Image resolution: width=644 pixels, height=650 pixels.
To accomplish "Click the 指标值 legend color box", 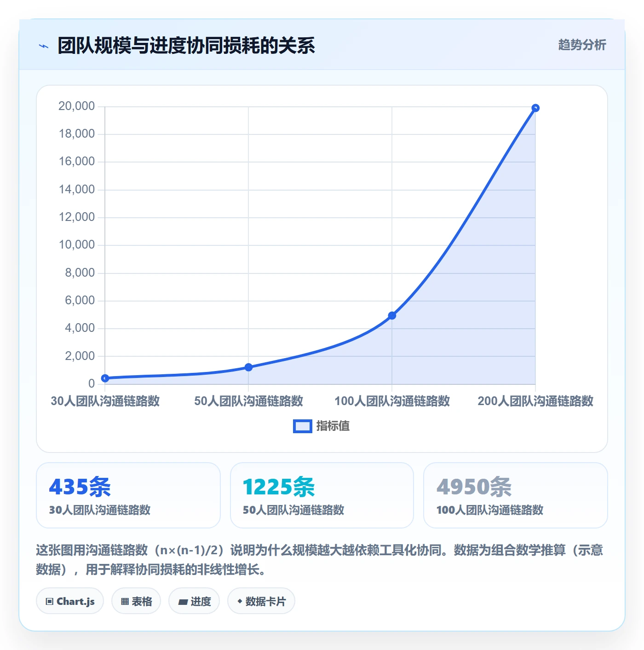I will pos(302,426).
